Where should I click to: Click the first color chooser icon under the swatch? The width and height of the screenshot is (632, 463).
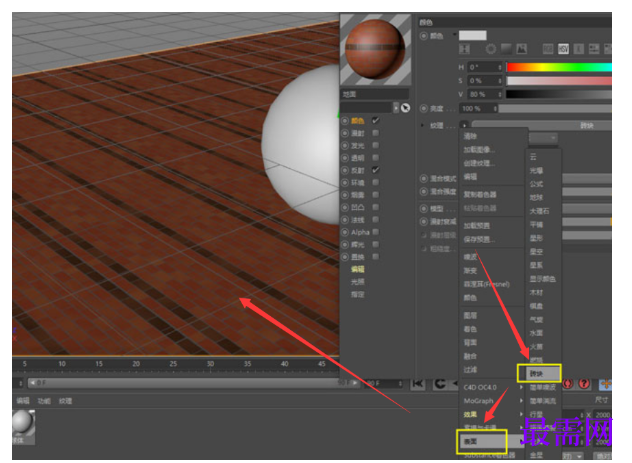pos(464,49)
